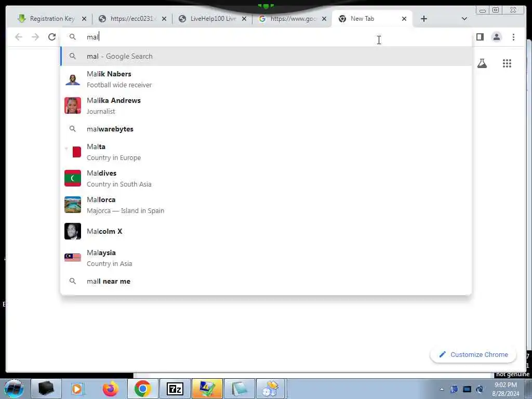Image resolution: width=532 pixels, height=399 pixels.
Task: Click the browser forward arrow
Action: coord(35,37)
